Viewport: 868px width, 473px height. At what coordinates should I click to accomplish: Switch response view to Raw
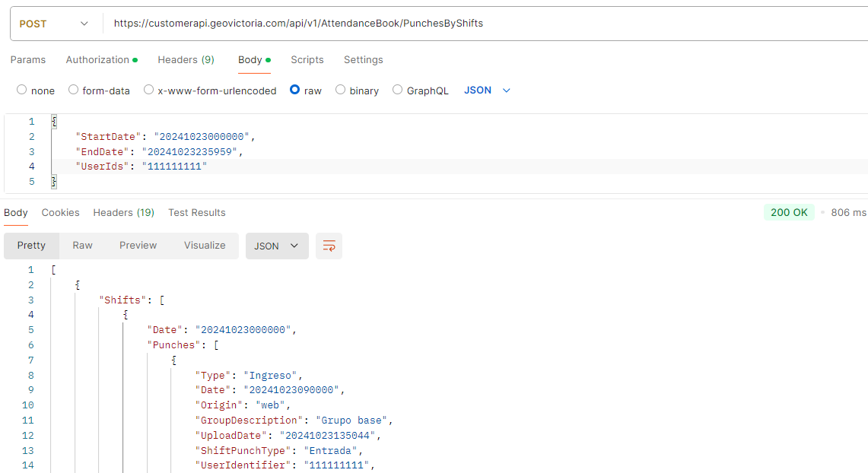coord(82,245)
